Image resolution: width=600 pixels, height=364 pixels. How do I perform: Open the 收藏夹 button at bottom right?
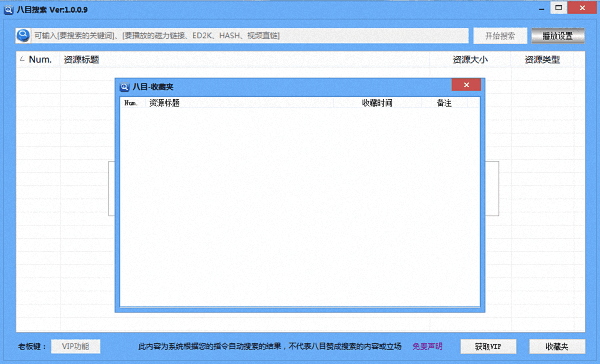click(557, 346)
